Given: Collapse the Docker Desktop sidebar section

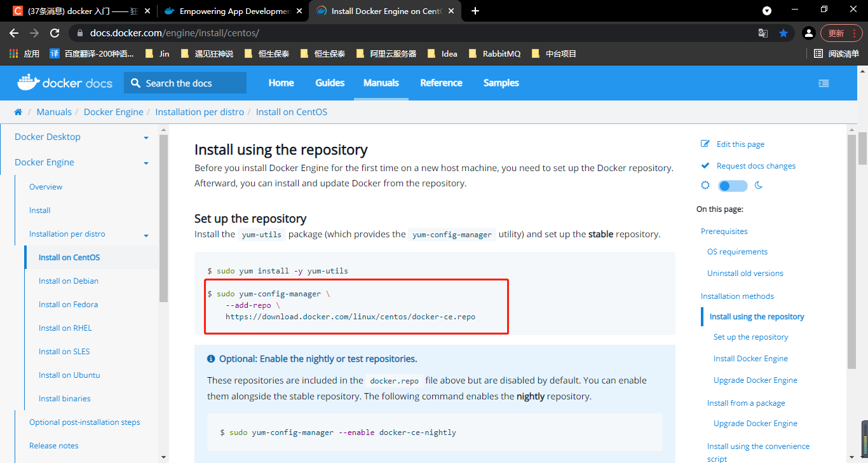Looking at the screenshot, I should [146, 138].
